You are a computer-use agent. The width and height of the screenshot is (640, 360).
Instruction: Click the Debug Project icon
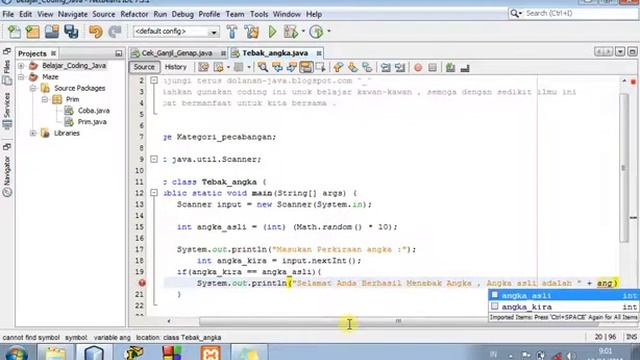[x=291, y=31]
